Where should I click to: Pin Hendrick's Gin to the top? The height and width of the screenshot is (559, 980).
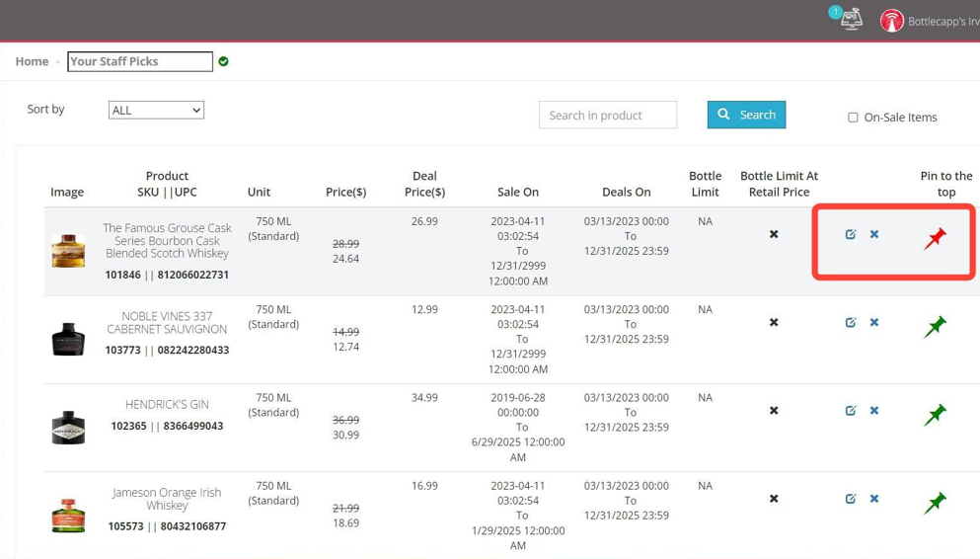coord(935,415)
